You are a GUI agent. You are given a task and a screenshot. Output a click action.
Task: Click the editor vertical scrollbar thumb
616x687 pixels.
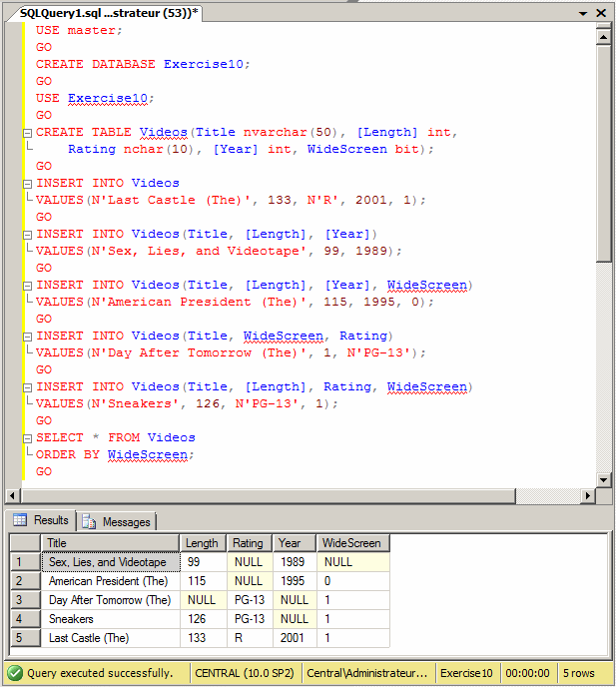pyautogui.click(x=604, y=154)
